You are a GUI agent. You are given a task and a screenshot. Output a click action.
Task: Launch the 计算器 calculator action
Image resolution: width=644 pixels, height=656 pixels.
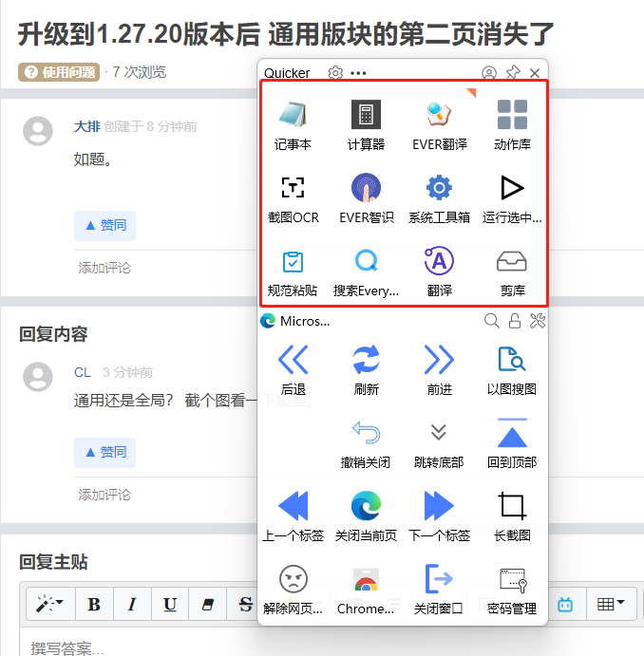(x=366, y=125)
